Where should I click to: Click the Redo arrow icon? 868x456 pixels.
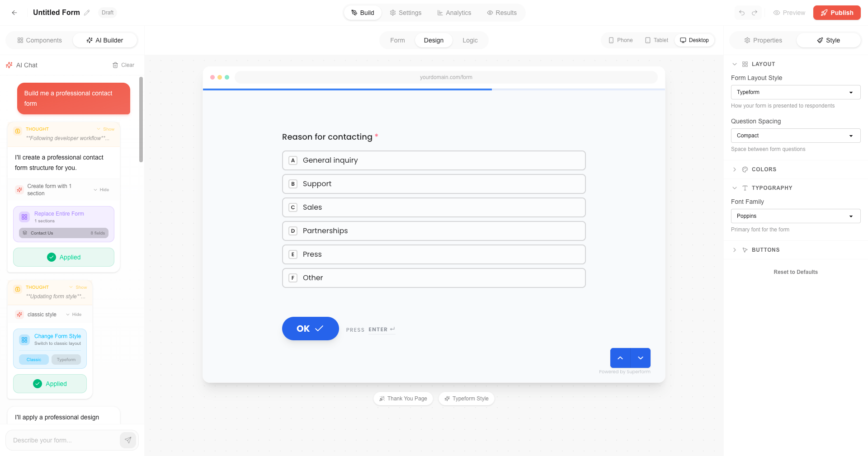click(754, 13)
